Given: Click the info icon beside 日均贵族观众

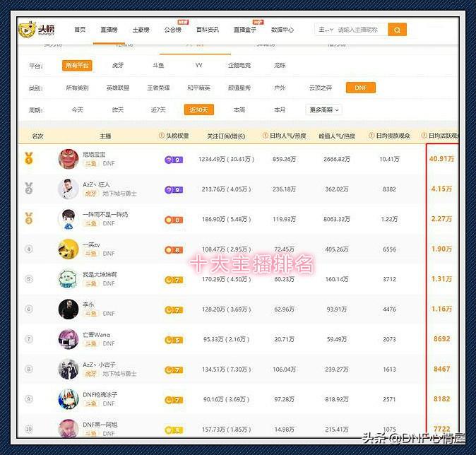Looking at the screenshot, I should coord(371,136).
